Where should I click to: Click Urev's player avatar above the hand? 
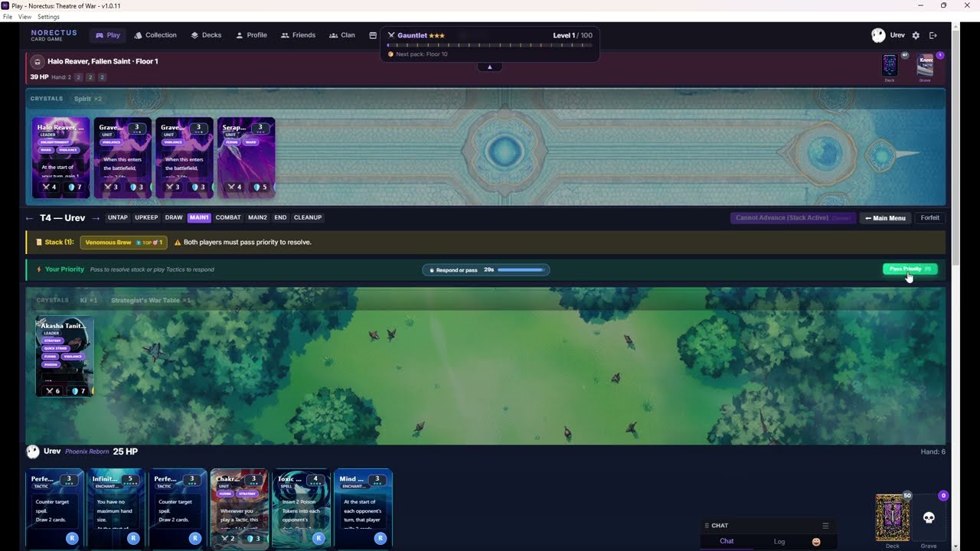click(33, 452)
